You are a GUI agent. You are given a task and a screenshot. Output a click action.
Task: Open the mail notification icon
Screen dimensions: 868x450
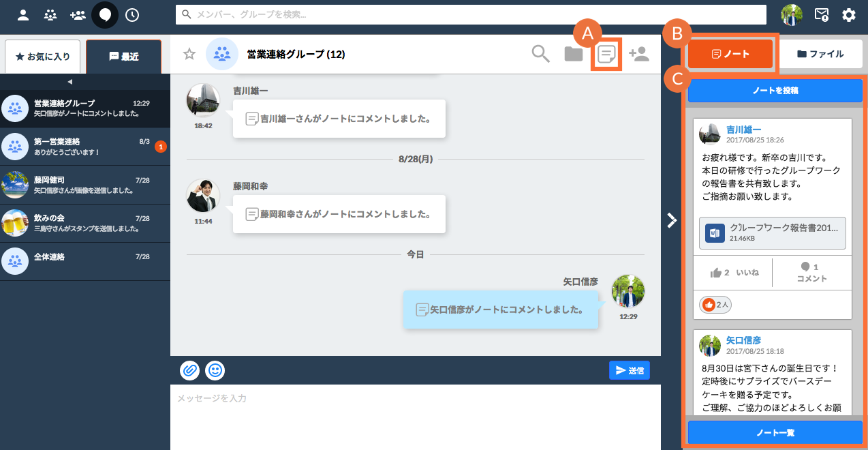[x=822, y=14]
